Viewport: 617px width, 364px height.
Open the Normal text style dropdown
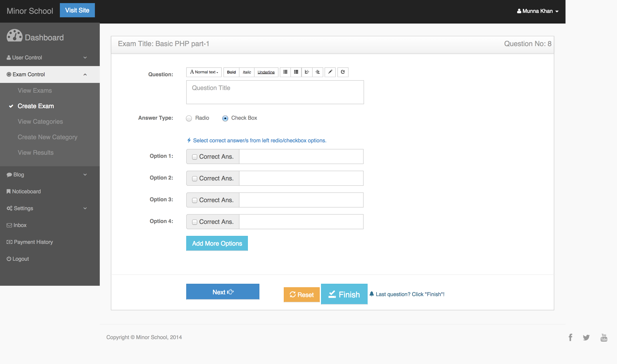[204, 72]
